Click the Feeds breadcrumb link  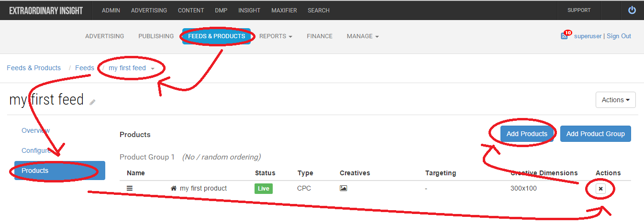85,68
